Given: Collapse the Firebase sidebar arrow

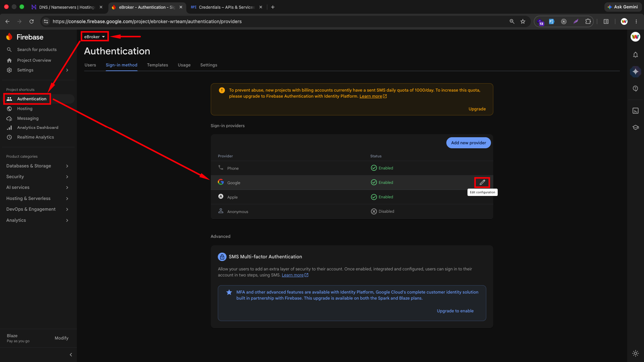Looking at the screenshot, I should 71,355.
